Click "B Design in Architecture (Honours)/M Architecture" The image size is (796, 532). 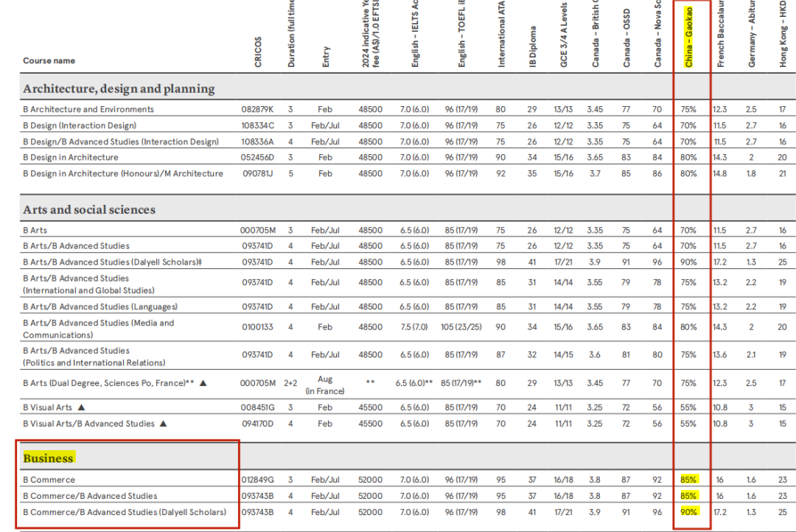pos(123,174)
